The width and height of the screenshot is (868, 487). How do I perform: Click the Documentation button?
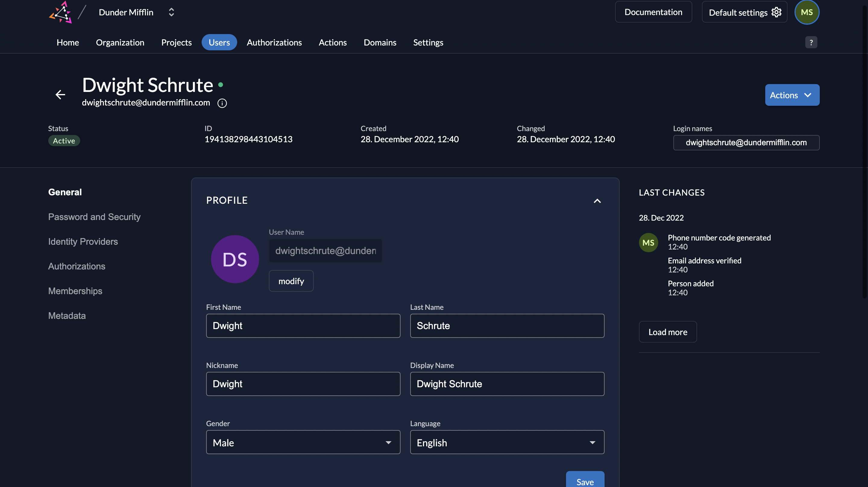pos(653,12)
